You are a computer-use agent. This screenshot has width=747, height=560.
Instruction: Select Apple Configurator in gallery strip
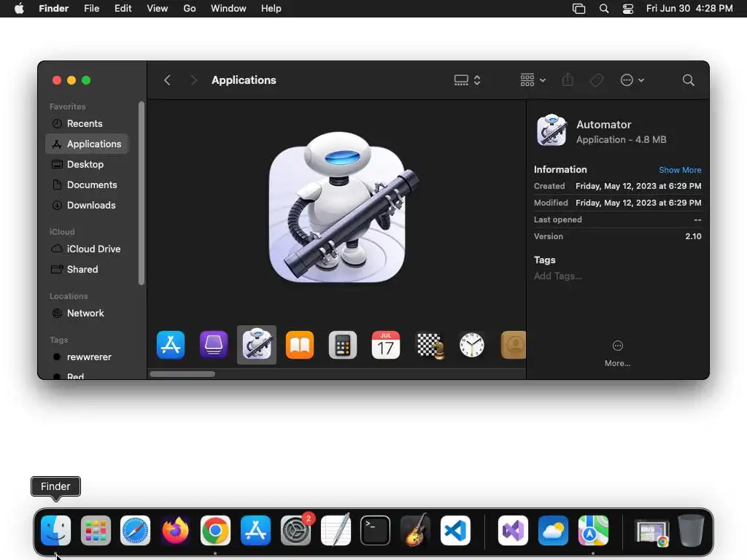214,345
